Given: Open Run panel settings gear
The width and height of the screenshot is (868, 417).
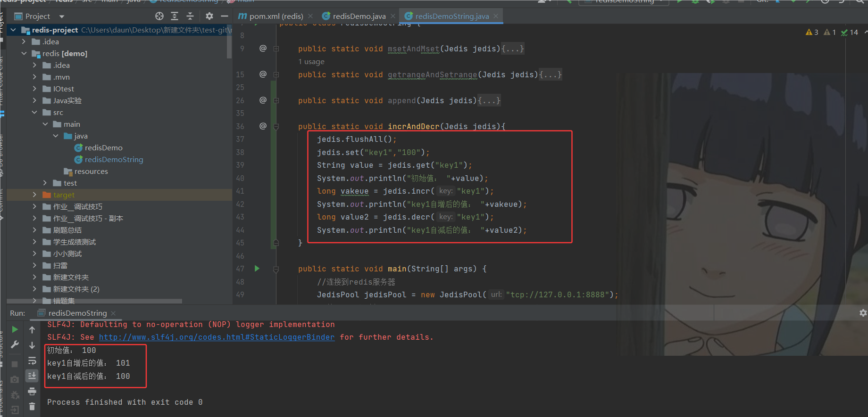Looking at the screenshot, I should point(863,313).
